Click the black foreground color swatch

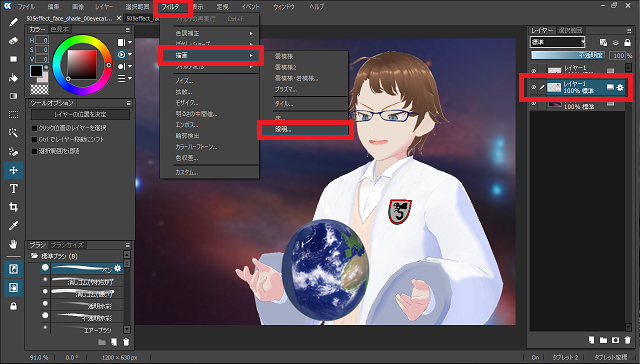click(x=36, y=71)
